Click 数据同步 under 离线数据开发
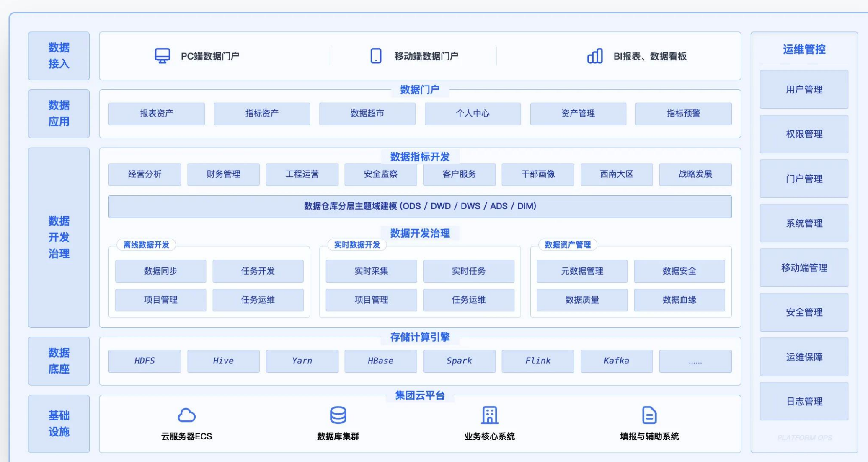 pos(160,271)
